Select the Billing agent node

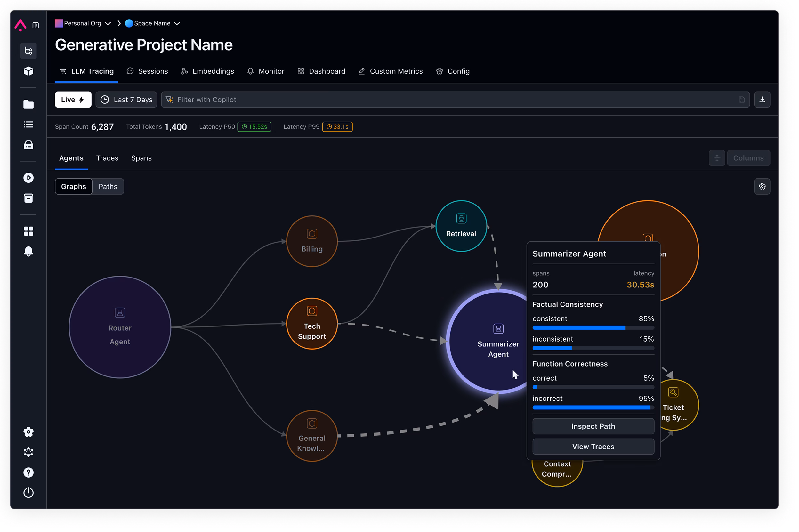[312, 242]
